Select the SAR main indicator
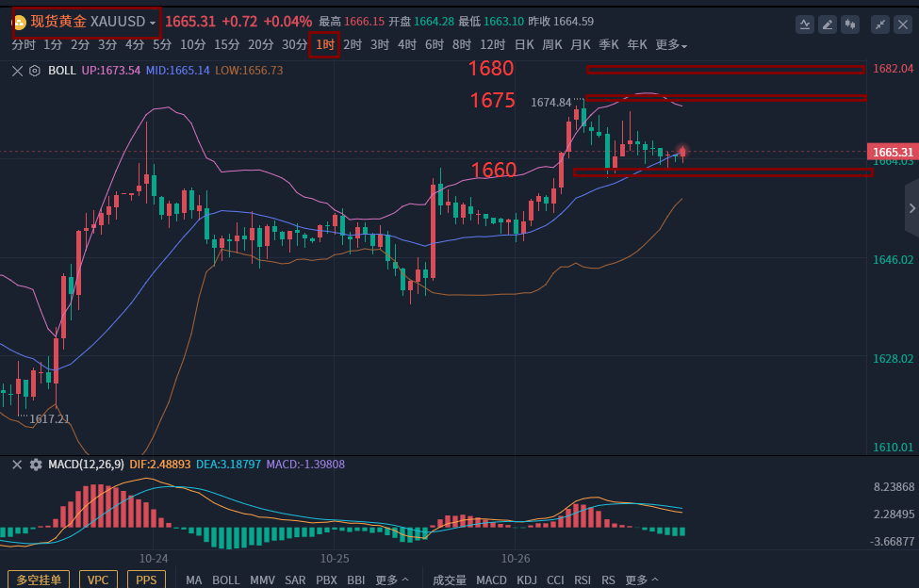This screenshot has width=919, height=588. click(295, 580)
